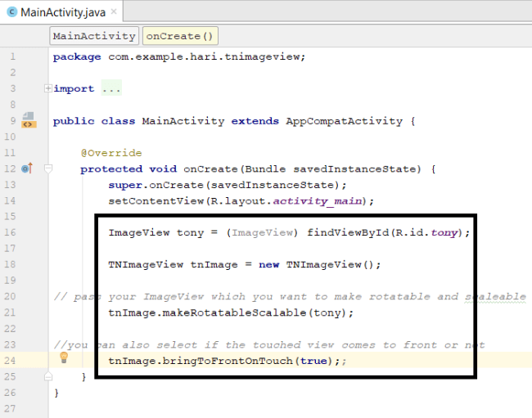Screen dimensions: 532x418
Task: Click the comment text on line 23
Action: 269,344
